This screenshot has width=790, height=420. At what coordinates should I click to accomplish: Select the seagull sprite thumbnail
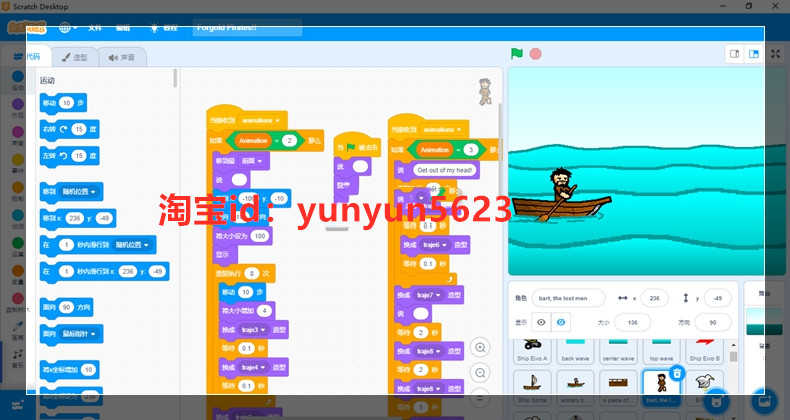(x=704, y=387)
